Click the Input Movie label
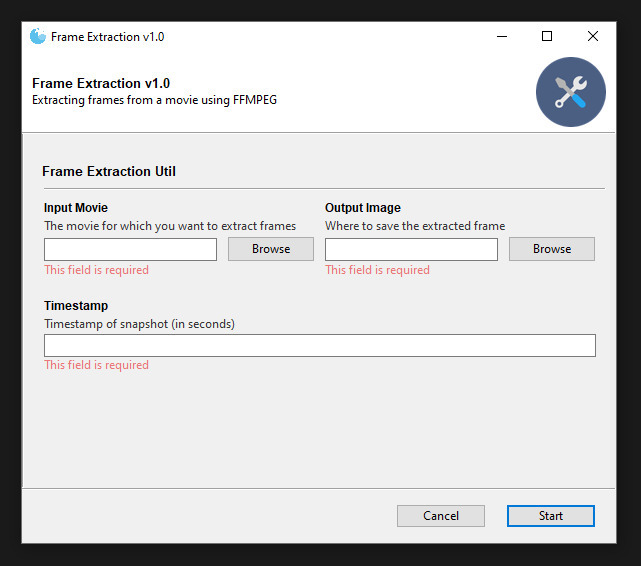The height and width of the screenshot is (566, 641). coord(76,208)
